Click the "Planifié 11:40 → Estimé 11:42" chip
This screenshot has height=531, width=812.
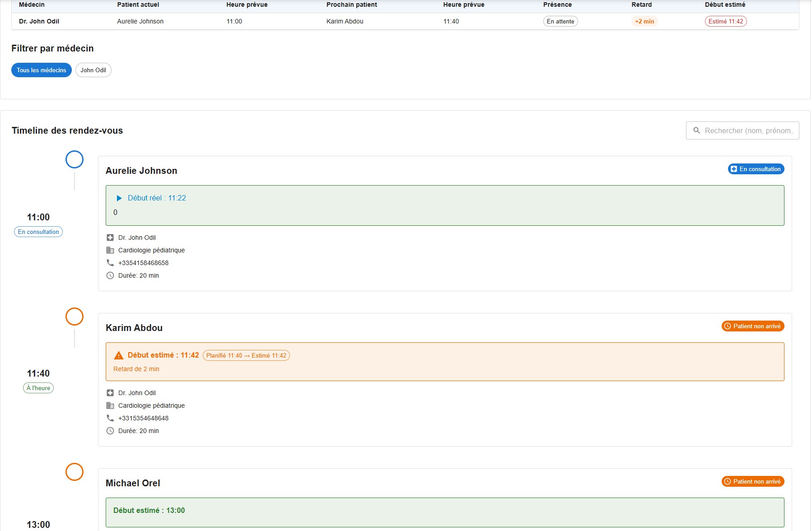[x=246, y=355]
